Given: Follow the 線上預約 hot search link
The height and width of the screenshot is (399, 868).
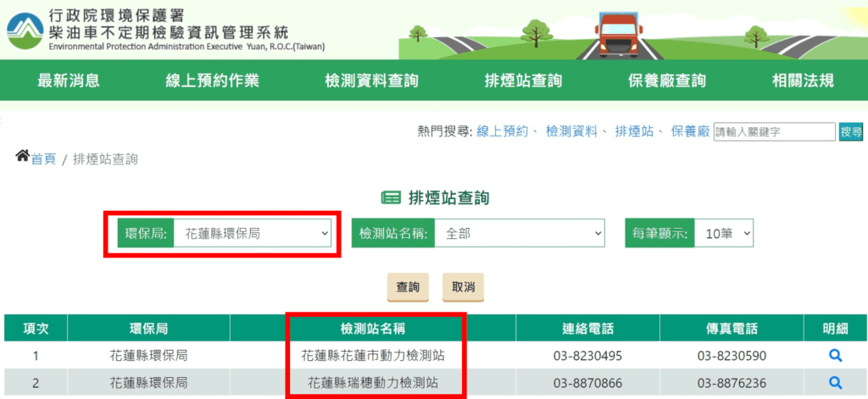Looking at the screenshot, I should point(503,131).
